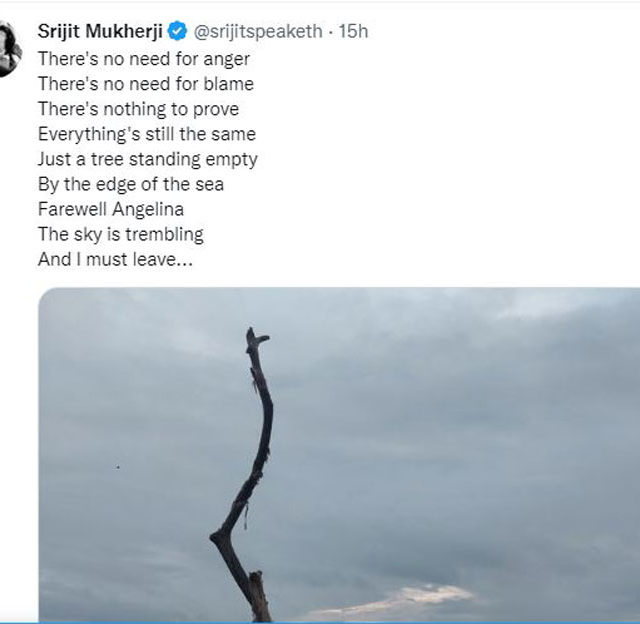Click the line "There's nothing to prove"
This screenshot has width=640, height=624.
tap(138, 109)
